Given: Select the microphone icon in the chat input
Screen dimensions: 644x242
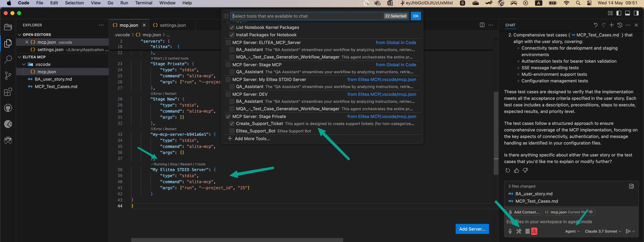Looking at the screenshot, I should point(510,231).
